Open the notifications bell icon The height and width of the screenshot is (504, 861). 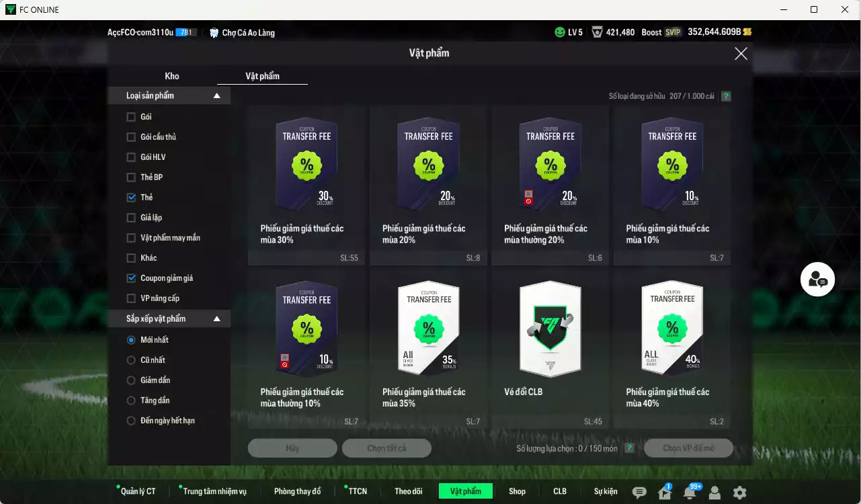[x=690, y=493]
